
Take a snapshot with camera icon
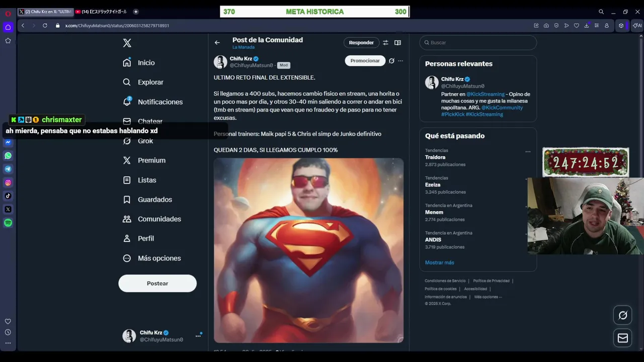click(x=546, y=26)
